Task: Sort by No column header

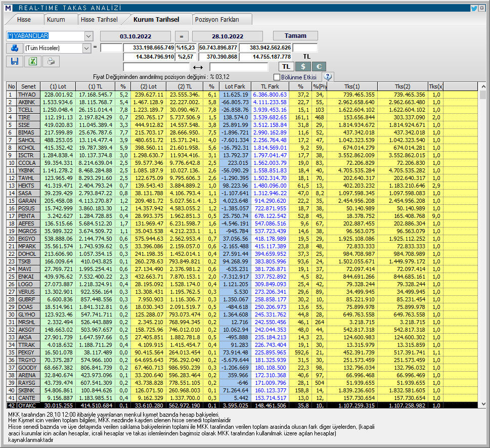Action: [x=12, y=86]
